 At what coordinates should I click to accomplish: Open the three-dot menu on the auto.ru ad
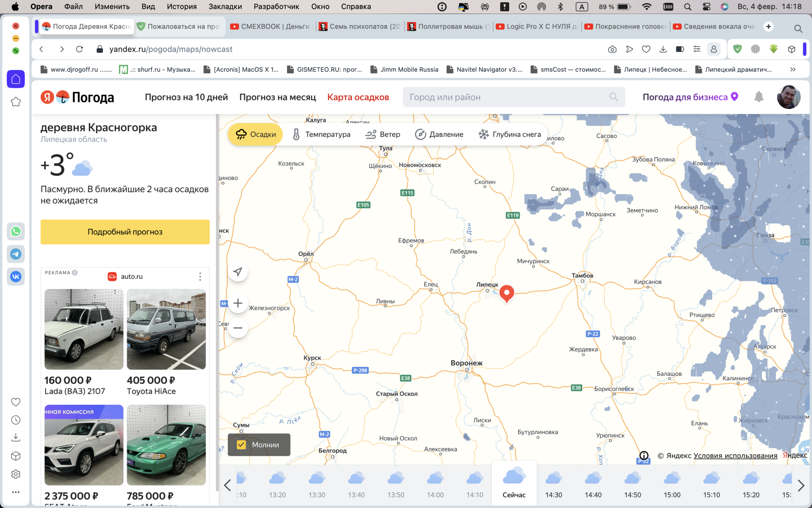pyautogui.click(x=200, y=276)
